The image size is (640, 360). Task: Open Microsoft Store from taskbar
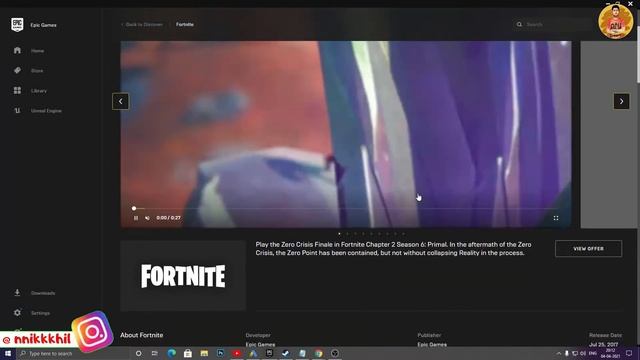(188, 353)
